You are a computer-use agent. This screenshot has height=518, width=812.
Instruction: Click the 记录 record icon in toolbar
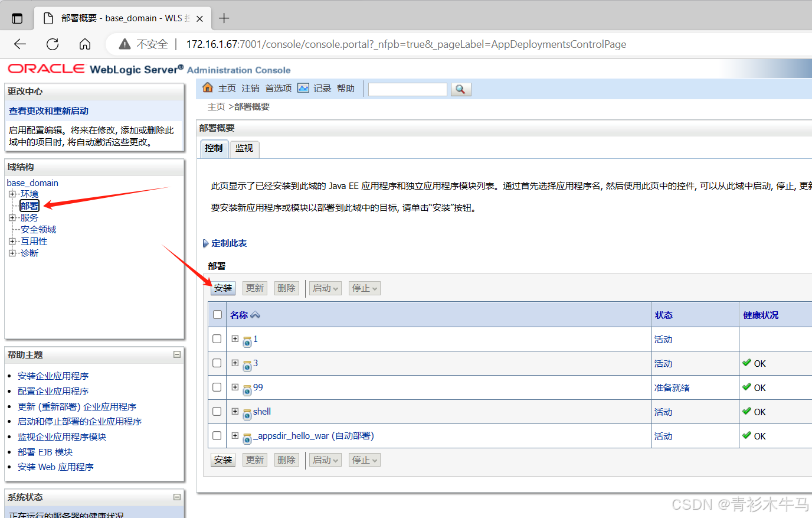(x=303, y=88)
